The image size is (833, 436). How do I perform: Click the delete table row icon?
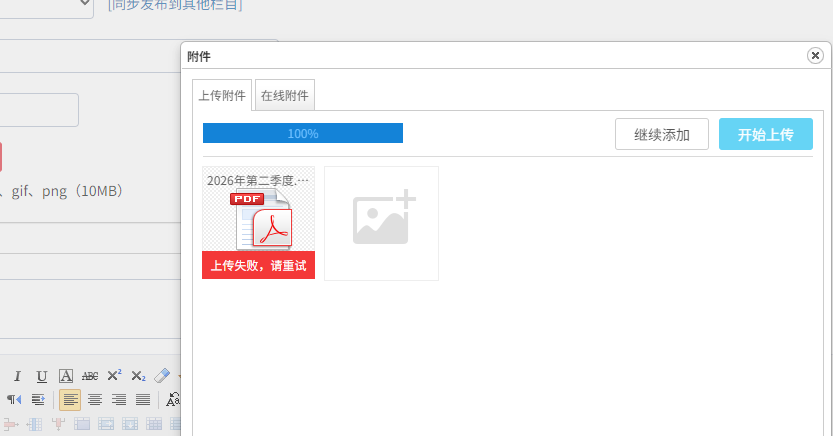(x=11, y=424)
